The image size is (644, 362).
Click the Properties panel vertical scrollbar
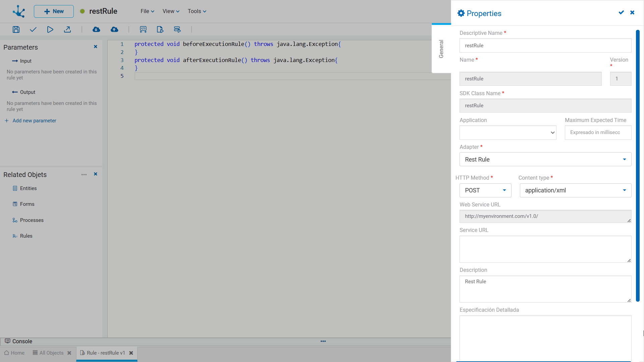(x=638, y=166)
